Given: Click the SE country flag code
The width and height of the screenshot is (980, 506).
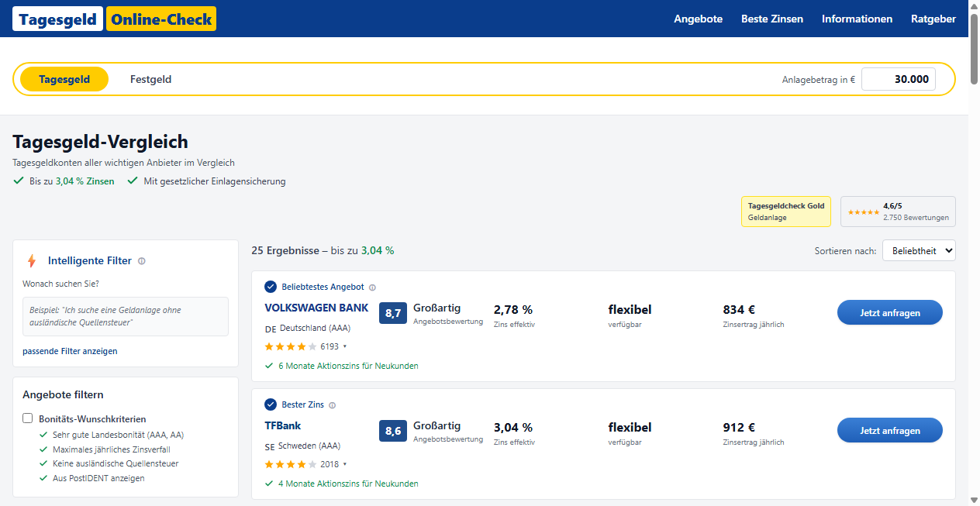Looking at the screenshot, I should [x=270, y=446].
